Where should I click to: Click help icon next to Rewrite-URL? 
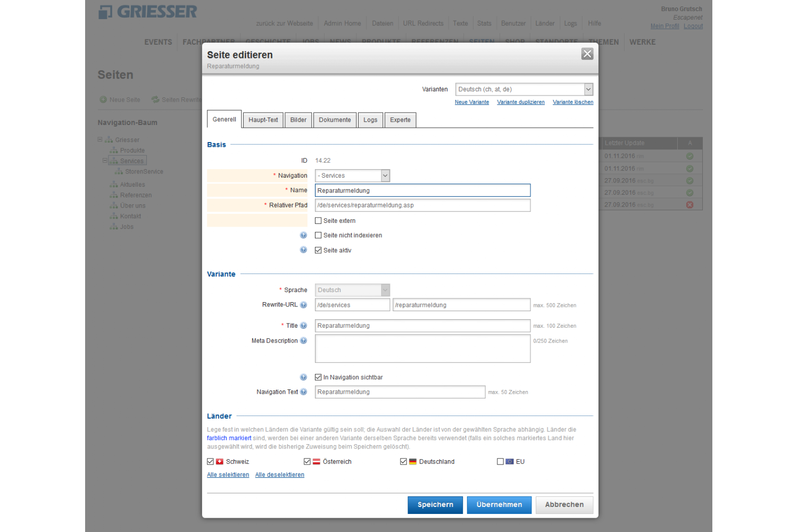point(303,305)
